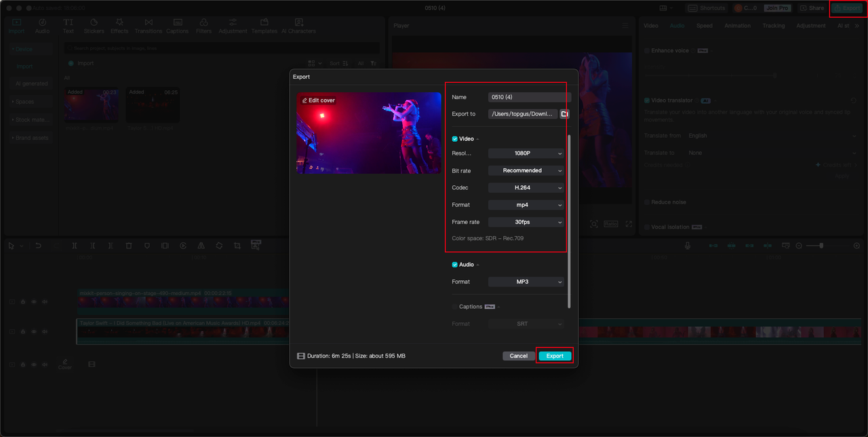Click the microphone record voiceover icon
868x437 pixels.
pyautogui.click(x=688, y=246)
